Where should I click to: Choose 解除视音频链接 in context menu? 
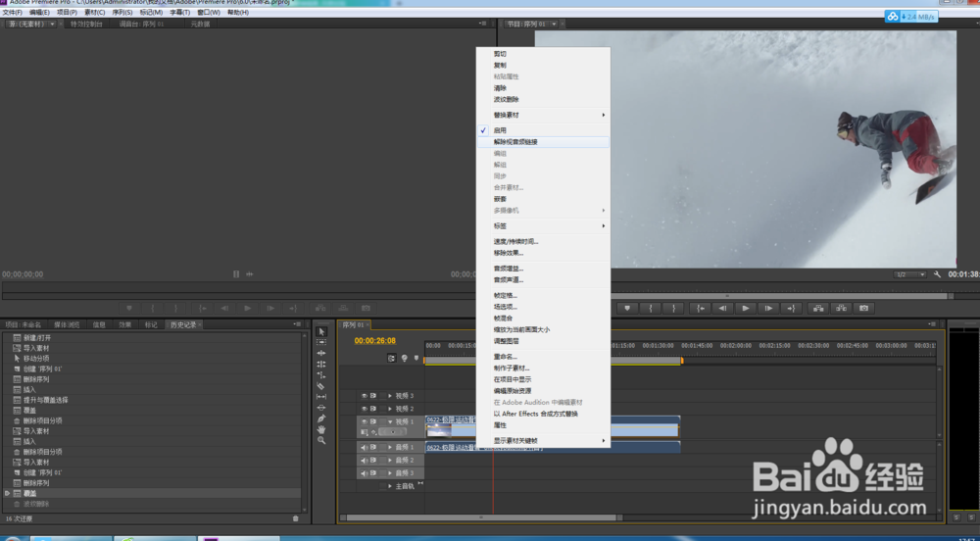(x=543, y=142)
